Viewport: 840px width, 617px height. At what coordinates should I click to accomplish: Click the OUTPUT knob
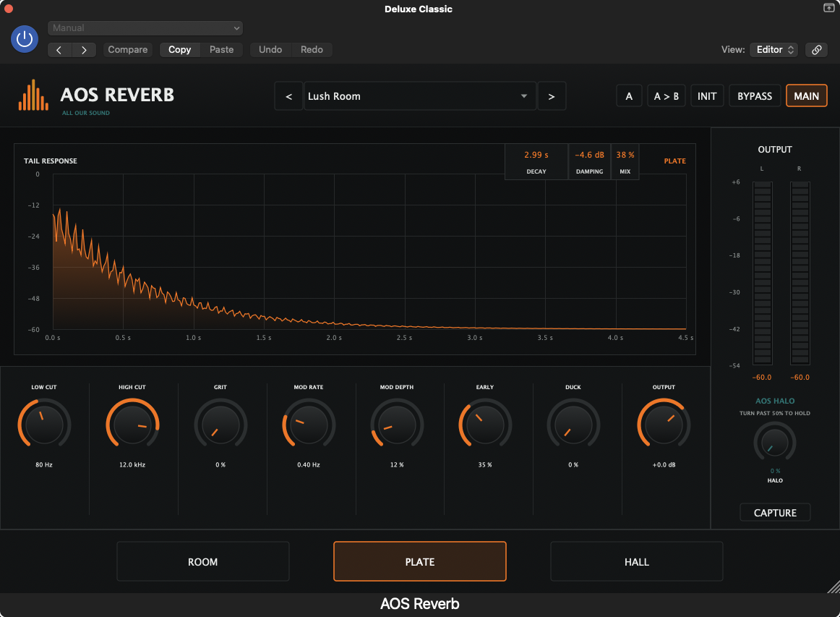pos(664,425)
